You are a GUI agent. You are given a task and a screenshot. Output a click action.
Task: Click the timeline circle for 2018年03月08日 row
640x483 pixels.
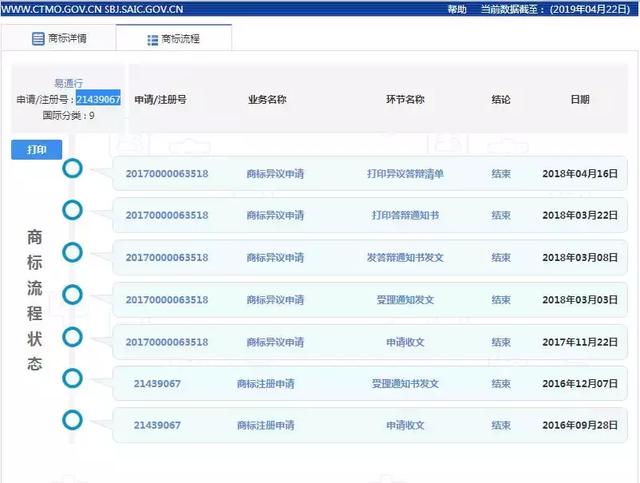72,252
